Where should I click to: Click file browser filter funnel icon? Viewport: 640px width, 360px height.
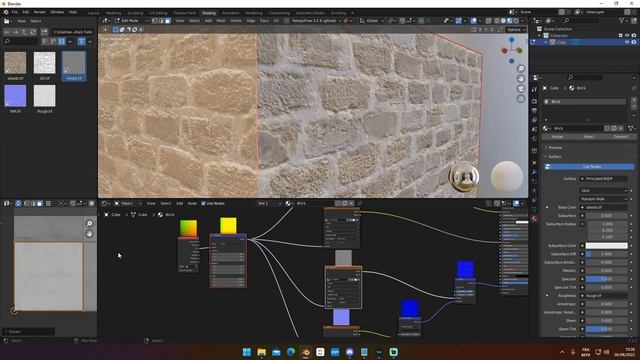82,41
